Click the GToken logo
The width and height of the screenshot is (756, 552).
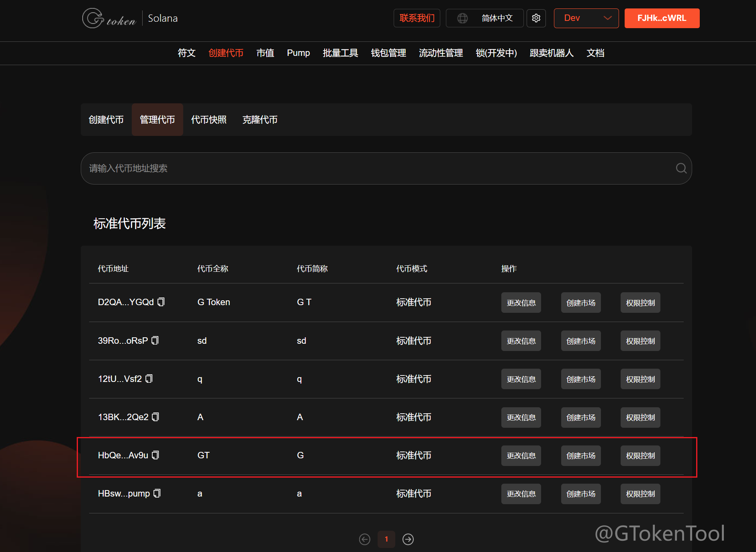tap(109, 18)
